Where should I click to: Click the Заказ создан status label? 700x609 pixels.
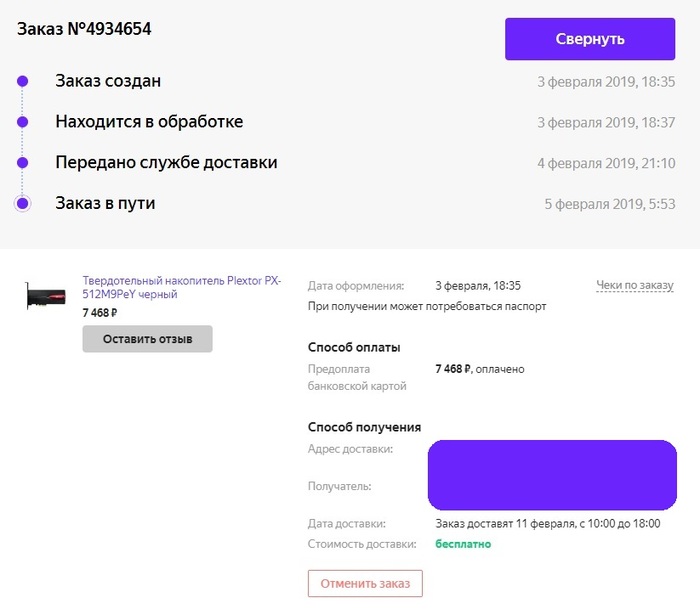click(108, 81)
